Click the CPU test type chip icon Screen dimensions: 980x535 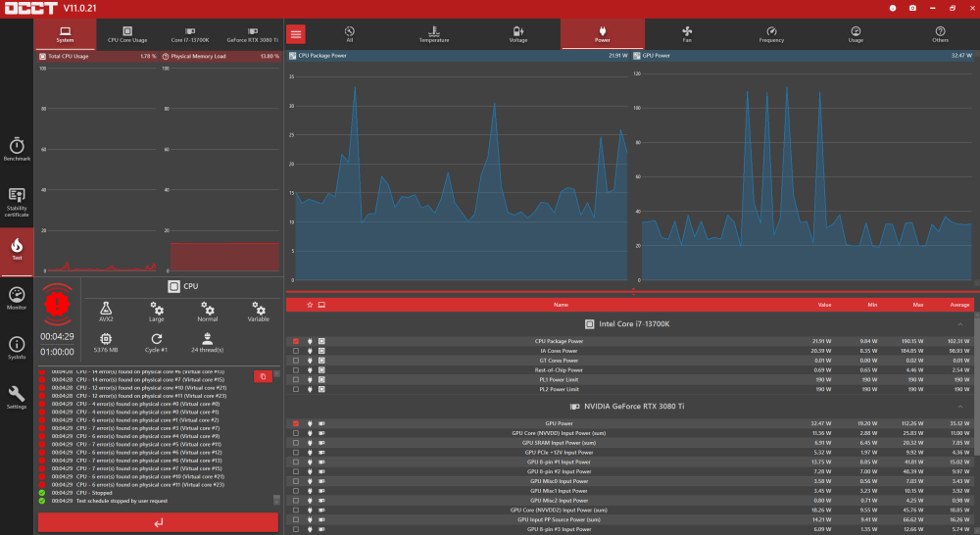pyautogui.click(x=173, y=286)
